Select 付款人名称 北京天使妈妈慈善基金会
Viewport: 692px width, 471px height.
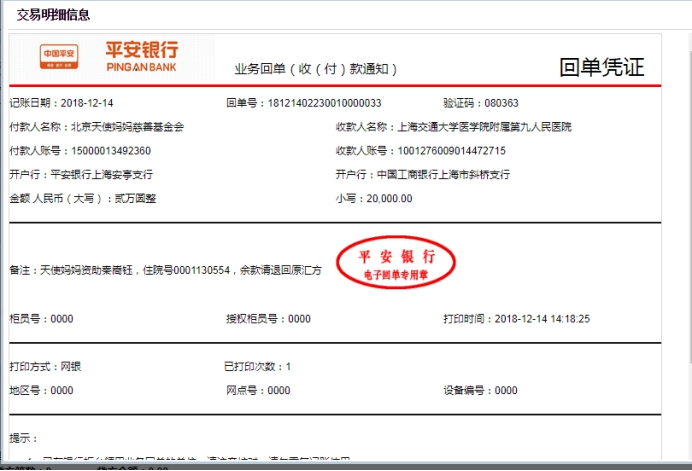tap(128, 127)
